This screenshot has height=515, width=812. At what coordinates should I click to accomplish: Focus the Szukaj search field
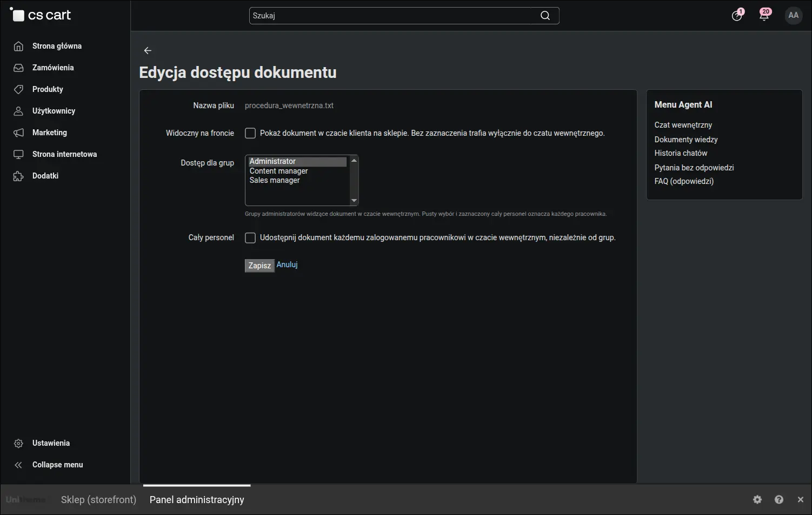pyautogui.click(x=404, y=16)
